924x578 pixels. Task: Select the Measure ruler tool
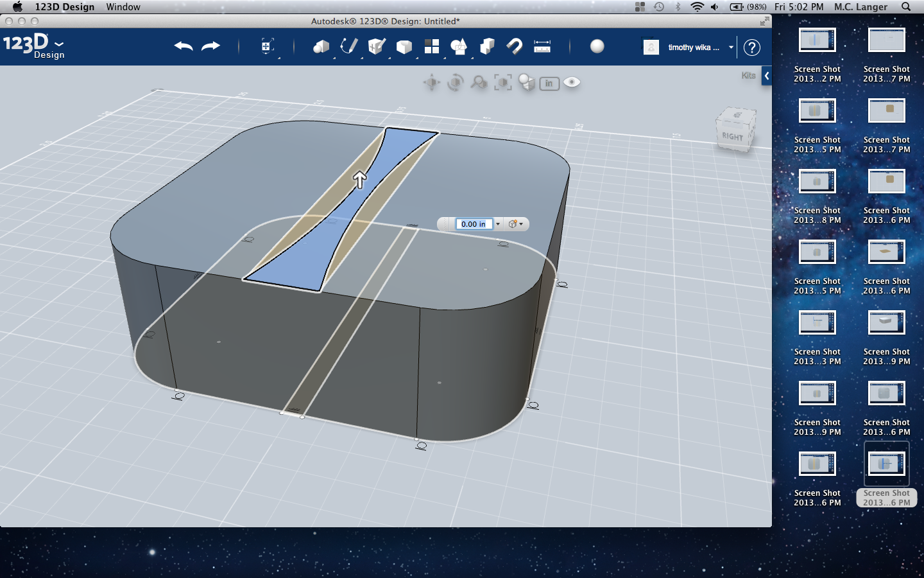pos(542,46)
